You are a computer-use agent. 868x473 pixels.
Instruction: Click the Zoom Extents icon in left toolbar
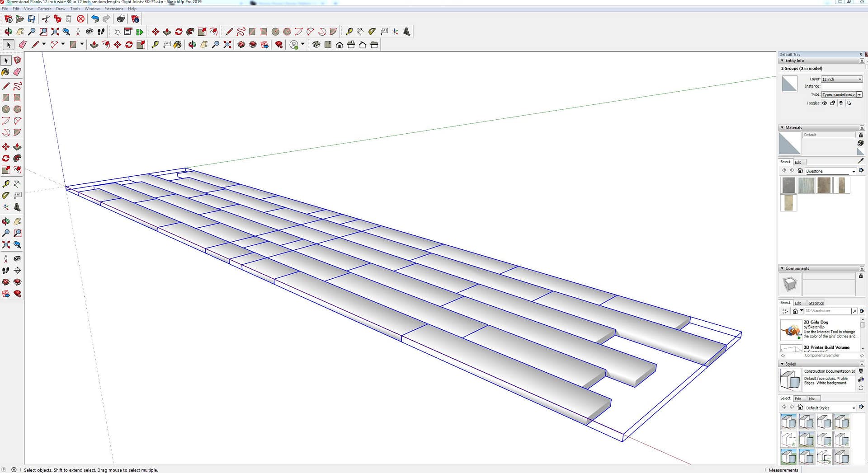click(x=5, y=245)
